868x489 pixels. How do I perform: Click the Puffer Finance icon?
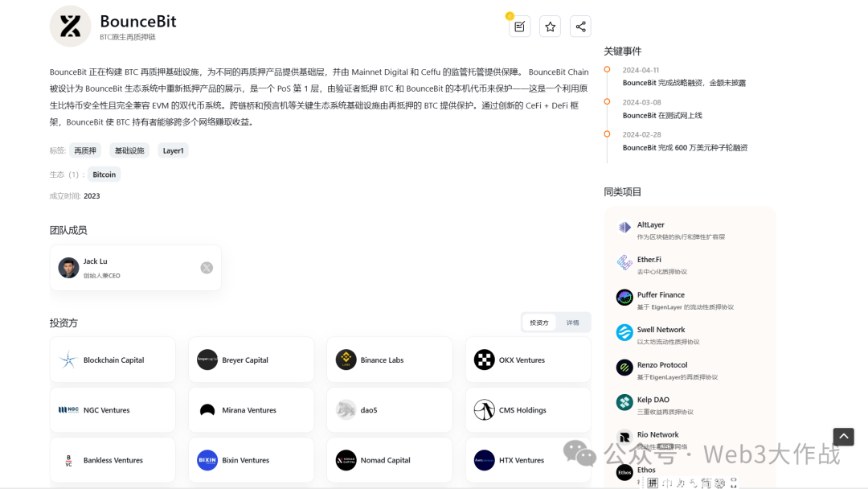(x=624, y=298)
